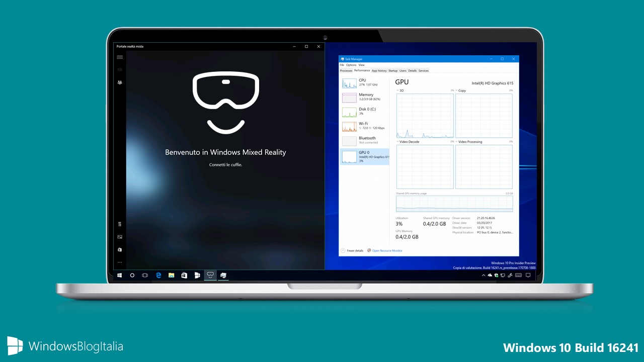Click the Shared GPU memory usage graph
Image resolution: width=644 pixels, height=362 pixels.
(454, 204)
